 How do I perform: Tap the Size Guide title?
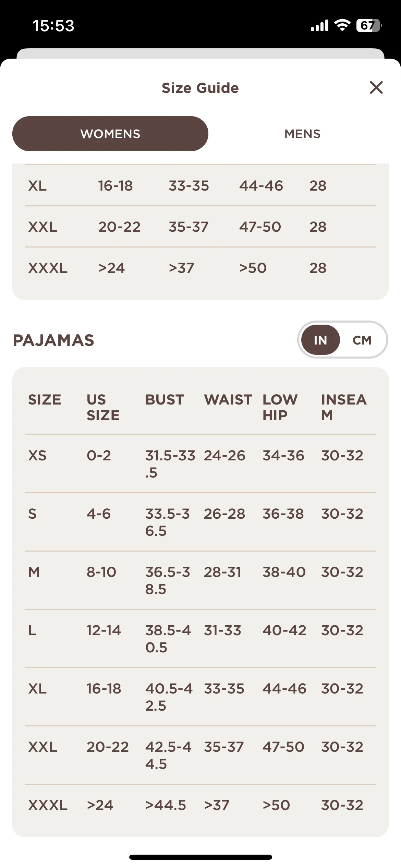(200, 88)
